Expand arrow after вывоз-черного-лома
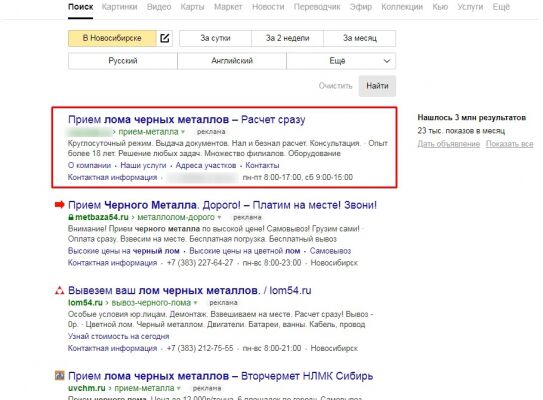The image size is (543, 400). pos(195,303)
